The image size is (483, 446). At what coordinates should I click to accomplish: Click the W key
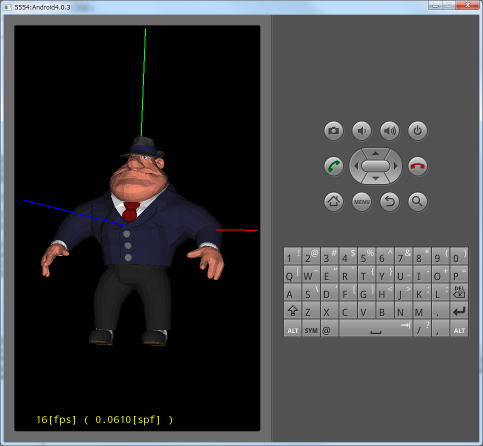(x=311, y=274)
